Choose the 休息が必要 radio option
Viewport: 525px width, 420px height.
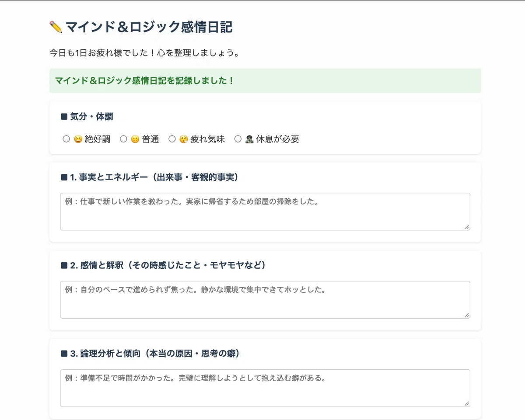[x=238, y=139]
